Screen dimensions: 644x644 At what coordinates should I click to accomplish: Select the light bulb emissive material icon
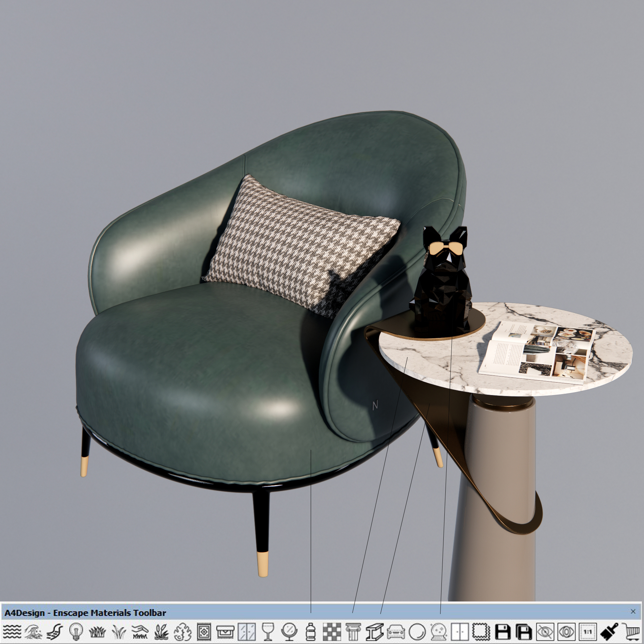click(x=76, y=631)
